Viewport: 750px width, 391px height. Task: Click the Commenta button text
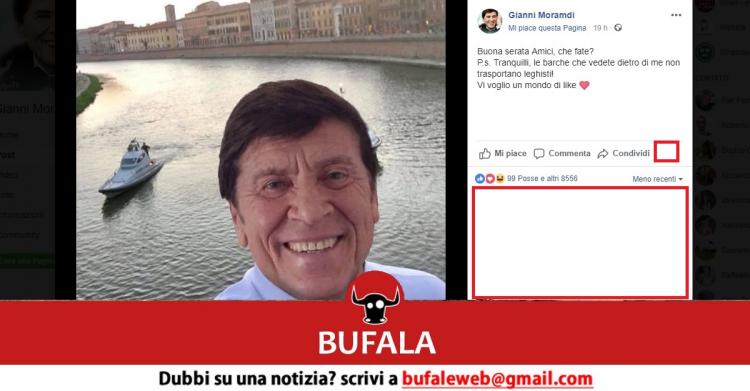pyautogui.click(x=569, y=154)
